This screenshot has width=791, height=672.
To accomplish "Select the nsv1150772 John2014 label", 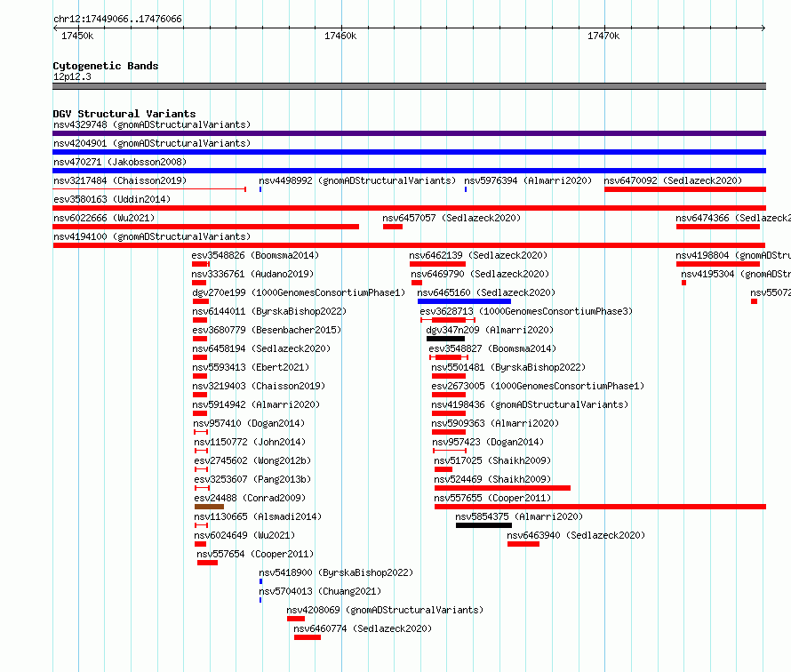I will pos(250,442).
